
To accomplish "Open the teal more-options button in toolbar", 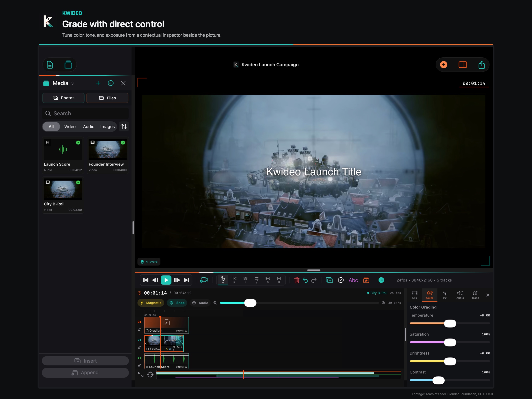I will (x=381, y=280).
